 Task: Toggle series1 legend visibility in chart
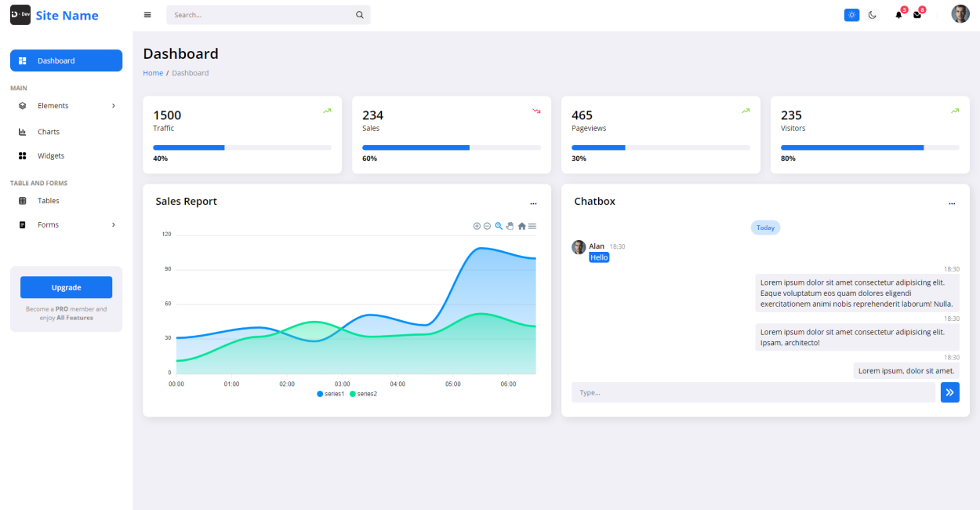(x=331, y=394)
